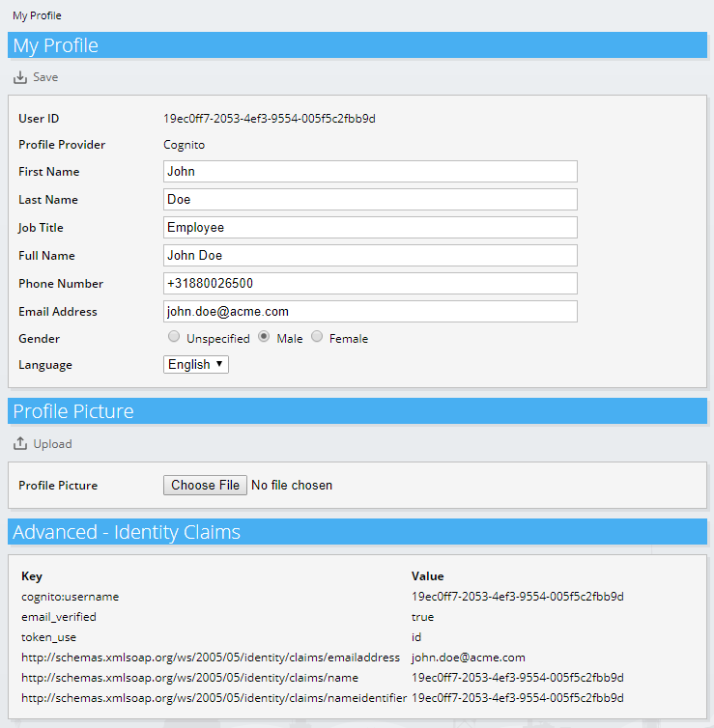Select the Unspecified gender radio button
714x728 pixels.
coord(174,337)
